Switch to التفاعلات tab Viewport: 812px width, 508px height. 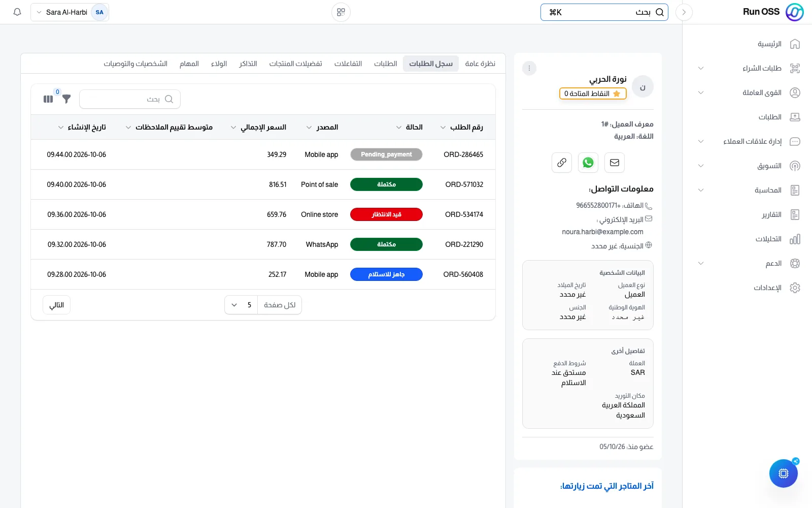(348, 63)
